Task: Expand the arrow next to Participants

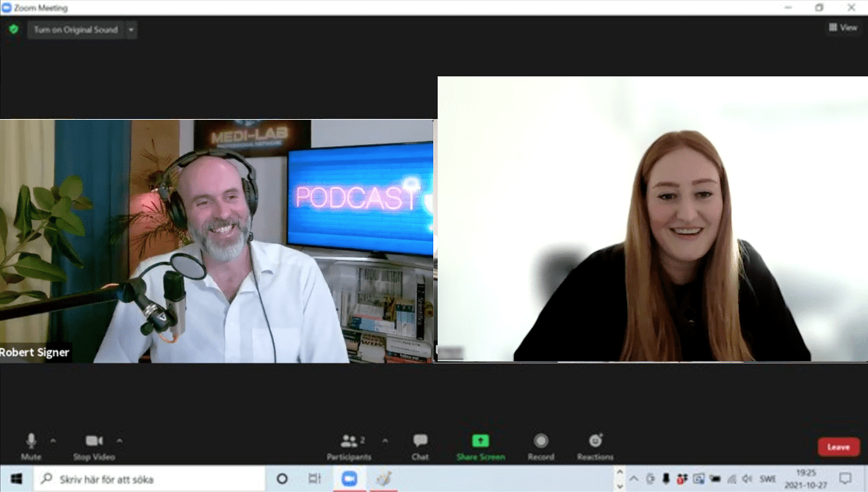Action: click(385, 441)
